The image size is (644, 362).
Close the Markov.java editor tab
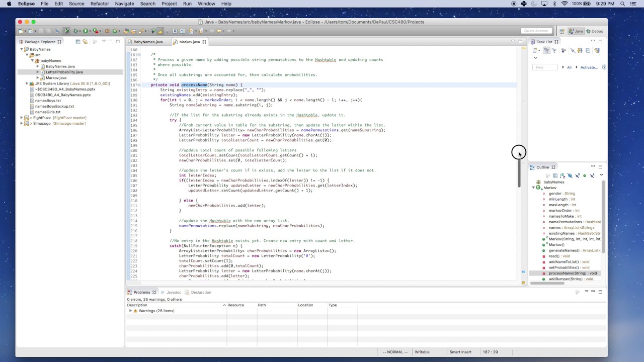click(x=204, y=42)
